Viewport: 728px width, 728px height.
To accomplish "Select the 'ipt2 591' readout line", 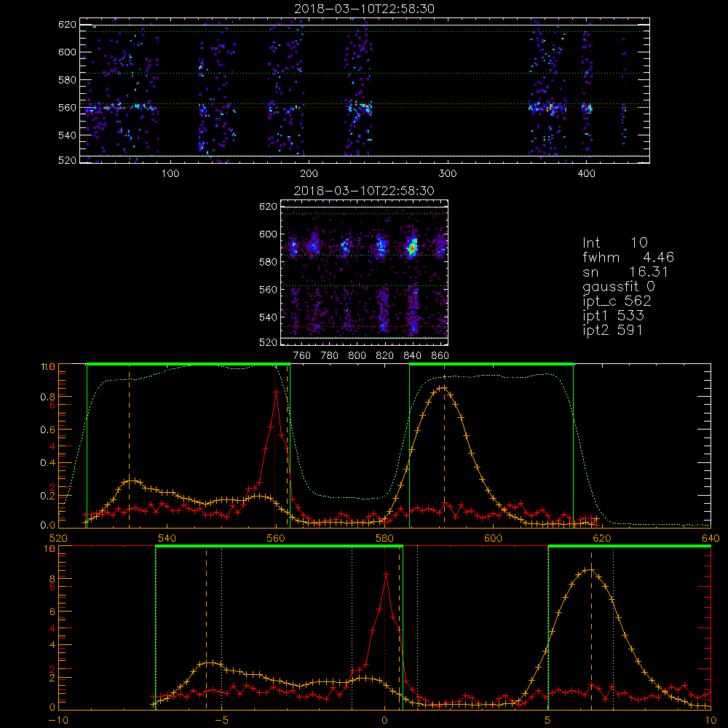I will 612,330.
